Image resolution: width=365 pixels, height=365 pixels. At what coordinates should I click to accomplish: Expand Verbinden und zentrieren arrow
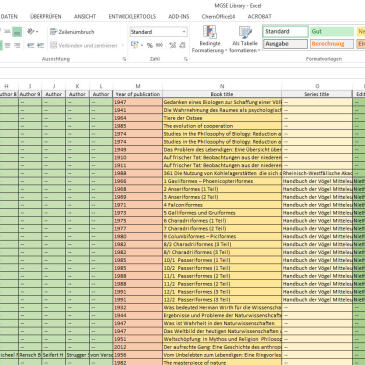pos(123,45)
